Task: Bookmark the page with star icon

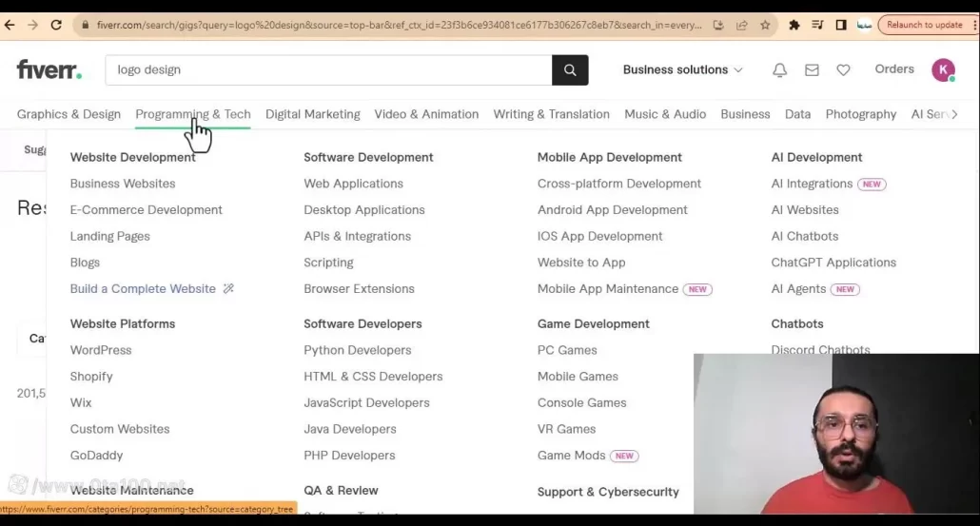Action: [x=765, y=26]
